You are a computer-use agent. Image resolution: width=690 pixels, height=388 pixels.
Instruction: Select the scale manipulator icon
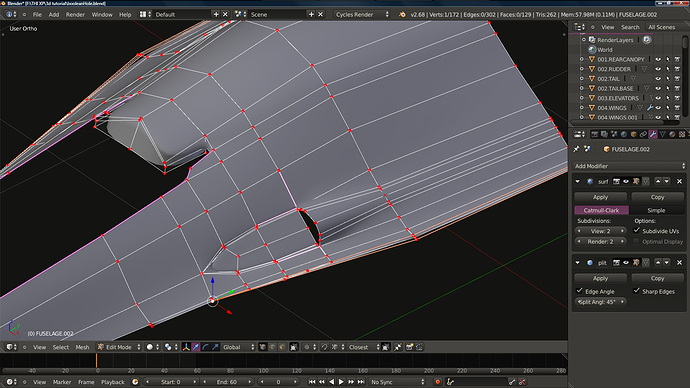coord(215,347)
